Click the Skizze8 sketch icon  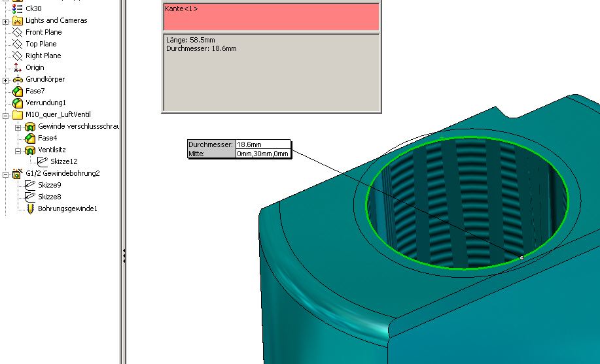pos(30,197)
